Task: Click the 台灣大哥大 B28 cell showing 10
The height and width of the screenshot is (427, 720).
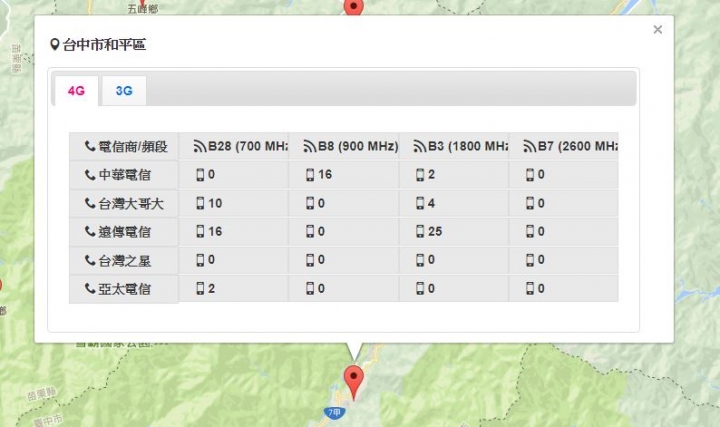Action: pyautogui.click(x=234, y=203)
